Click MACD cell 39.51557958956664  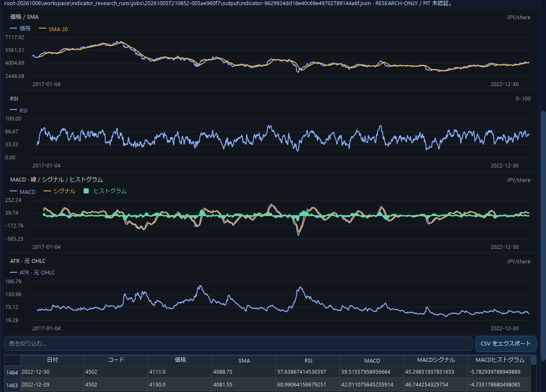(x=372, y=372)
